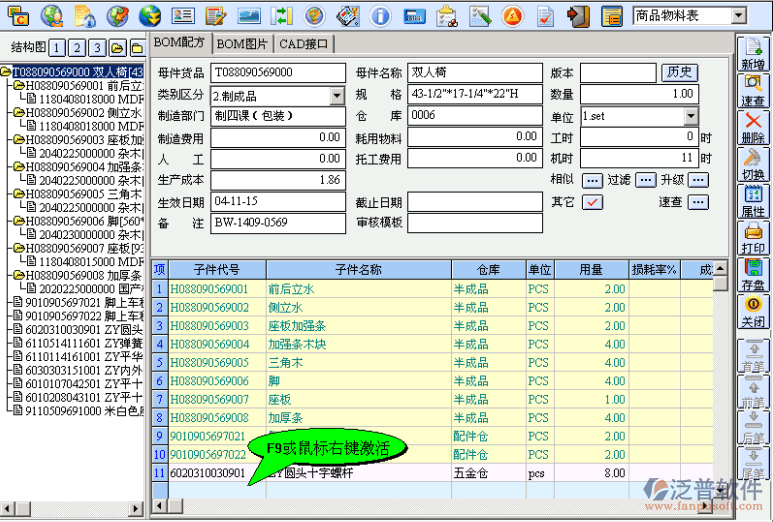The width and height of the screenshot is (773, 522).
Task: Toggle structure level 3 button
Action: pyautogui.click(x=97, y=49)
